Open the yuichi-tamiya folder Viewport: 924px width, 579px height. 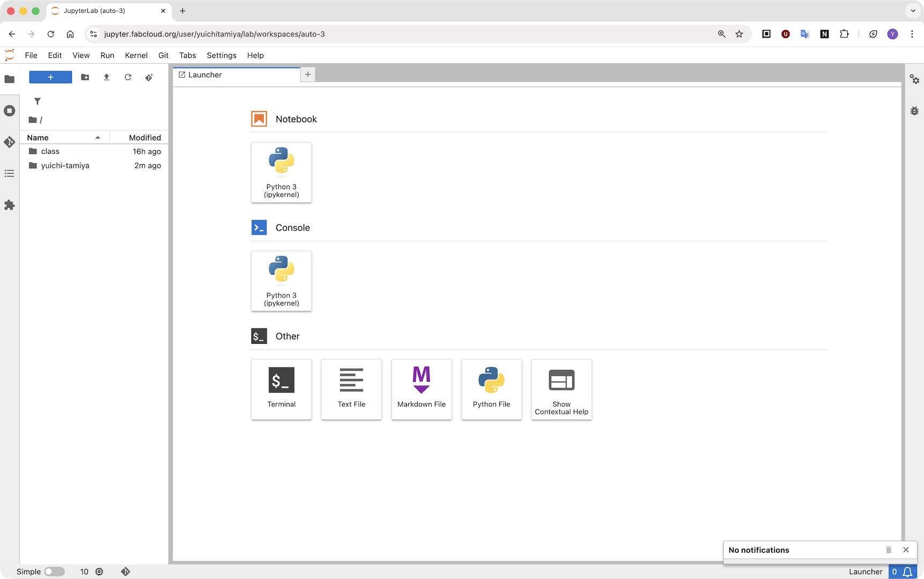(65, 166)
